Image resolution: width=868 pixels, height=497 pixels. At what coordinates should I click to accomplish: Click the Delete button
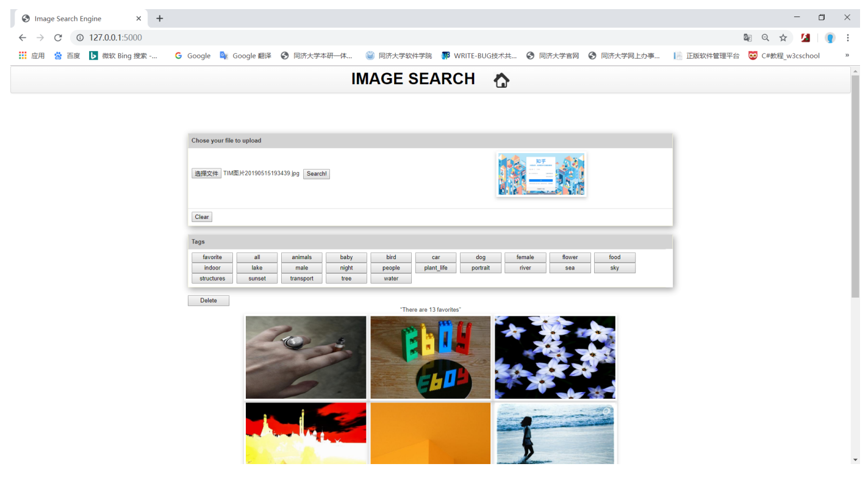click(209, 301)
